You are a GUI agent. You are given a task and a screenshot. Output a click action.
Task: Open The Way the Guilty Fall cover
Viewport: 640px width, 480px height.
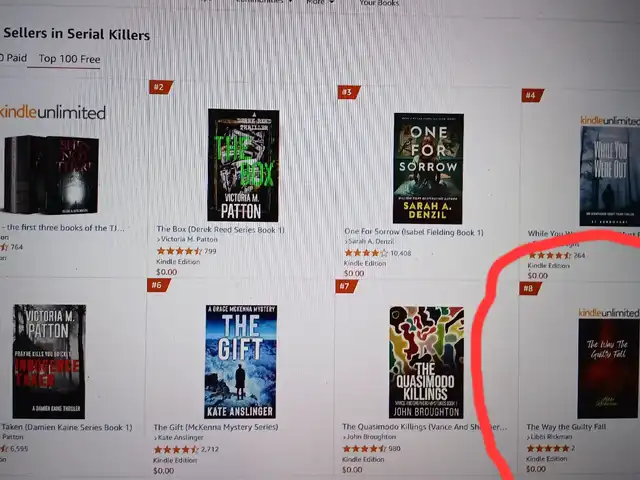[x=608, y=369]
